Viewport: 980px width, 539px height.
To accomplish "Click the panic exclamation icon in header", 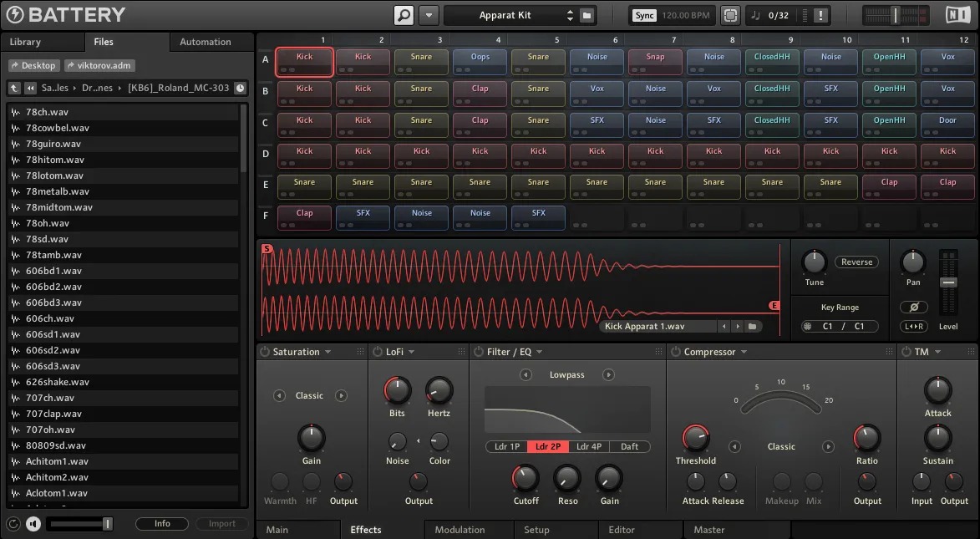I will click(x=821, y=15).
